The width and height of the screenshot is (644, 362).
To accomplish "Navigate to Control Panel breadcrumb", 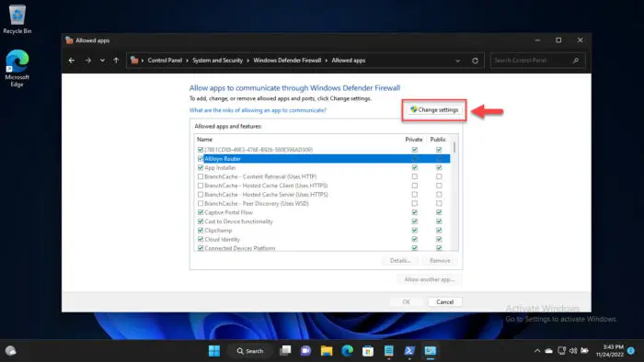I will [x=165, y=61].
